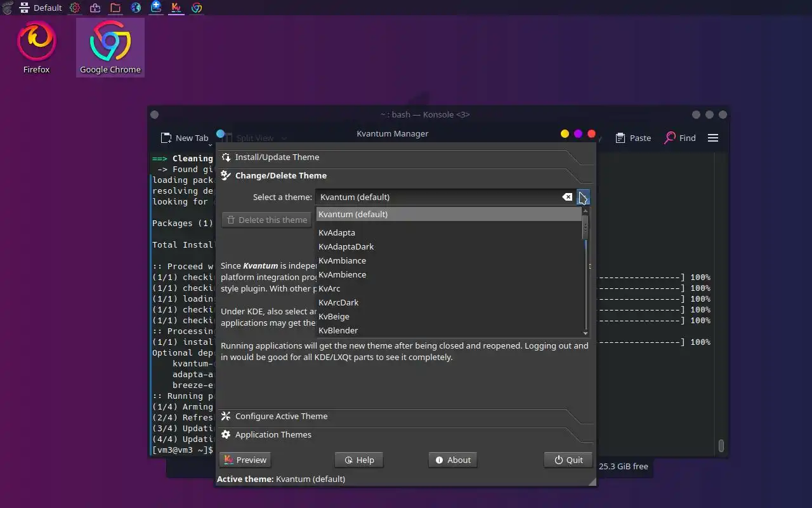
Task: Click the Konsole task icon with blue plus
Action: coord(156,8)
